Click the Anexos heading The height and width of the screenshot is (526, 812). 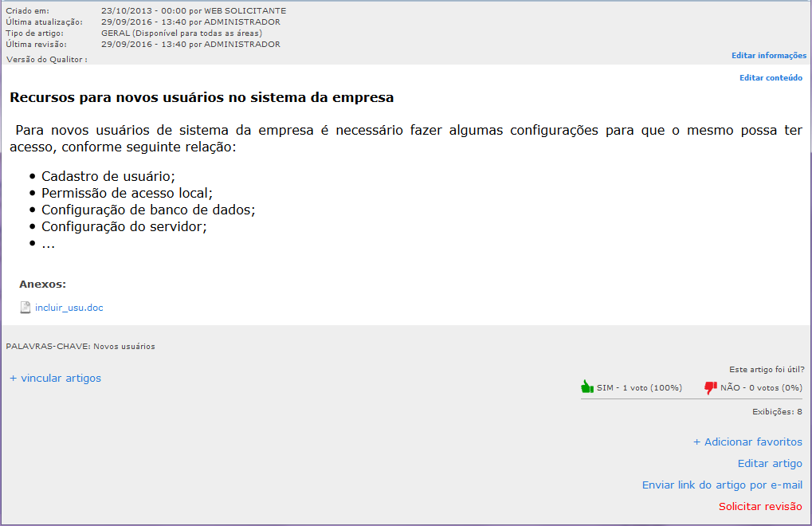[42, 284]
